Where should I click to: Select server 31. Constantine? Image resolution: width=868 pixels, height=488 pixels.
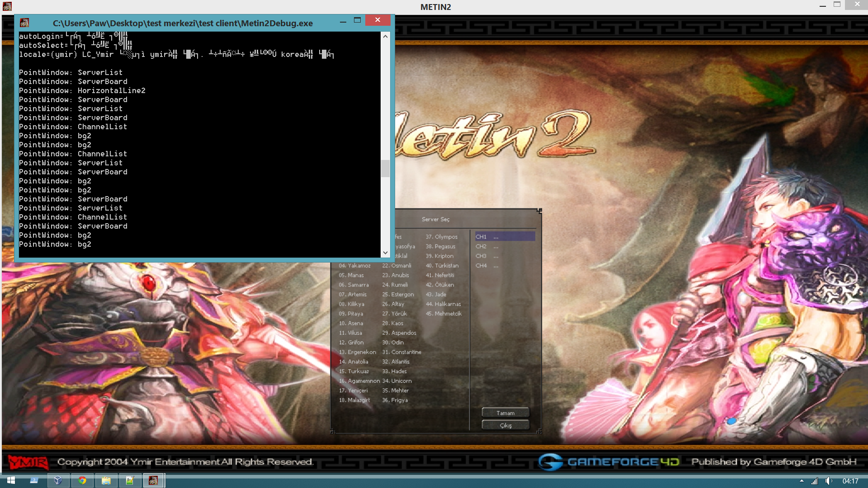(x=402, y=352)
